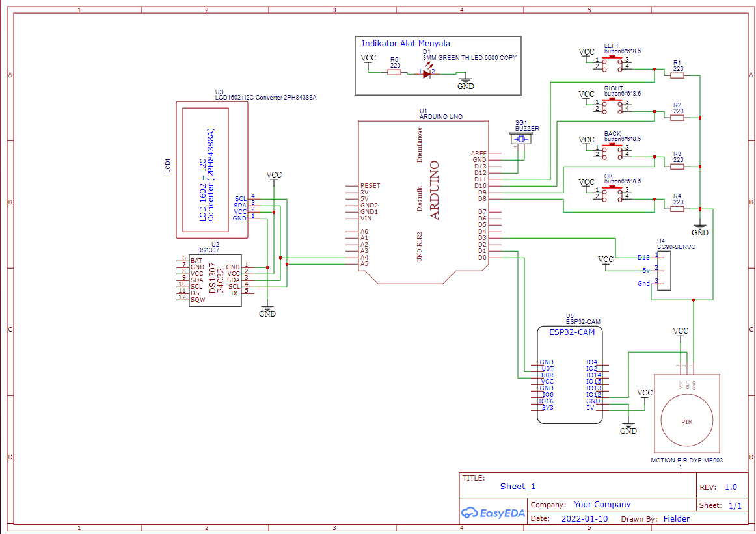Select the "LCD1602+I2C Converter 2PH84388A" label
The height and width of the screenshot is (534, 756).
click(265, 98)
